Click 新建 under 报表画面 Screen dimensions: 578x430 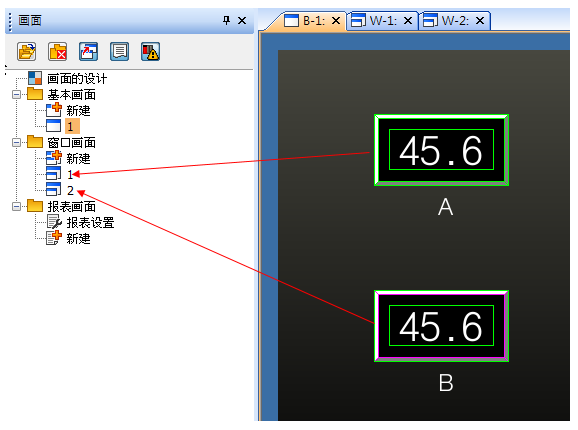pyautogui.click(x=78, y=238)
